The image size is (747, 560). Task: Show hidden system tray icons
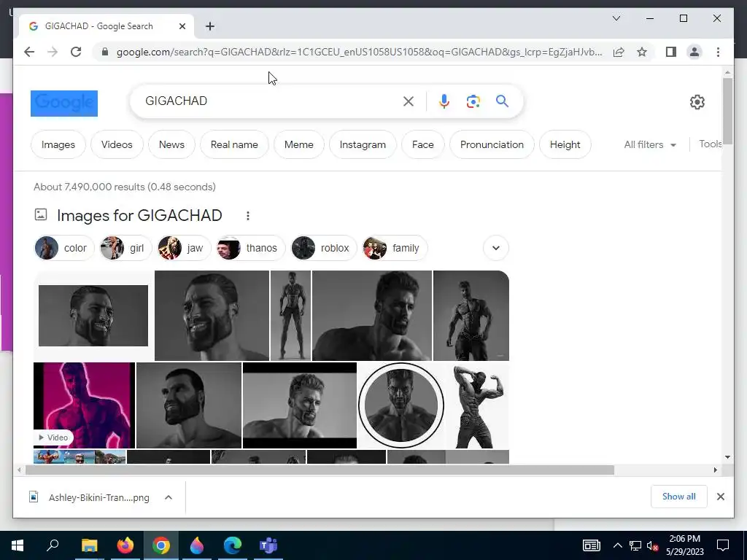pos(617,545)
